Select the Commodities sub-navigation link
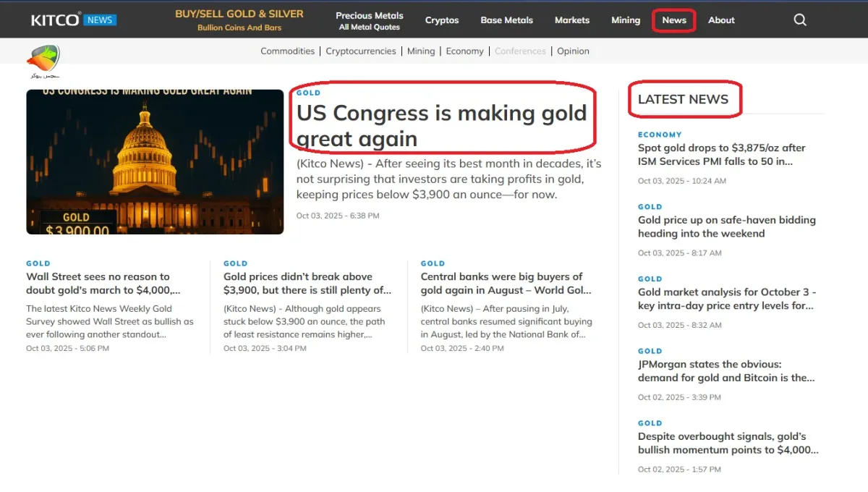Screen dimensions: 868x492 pos(287,51)
